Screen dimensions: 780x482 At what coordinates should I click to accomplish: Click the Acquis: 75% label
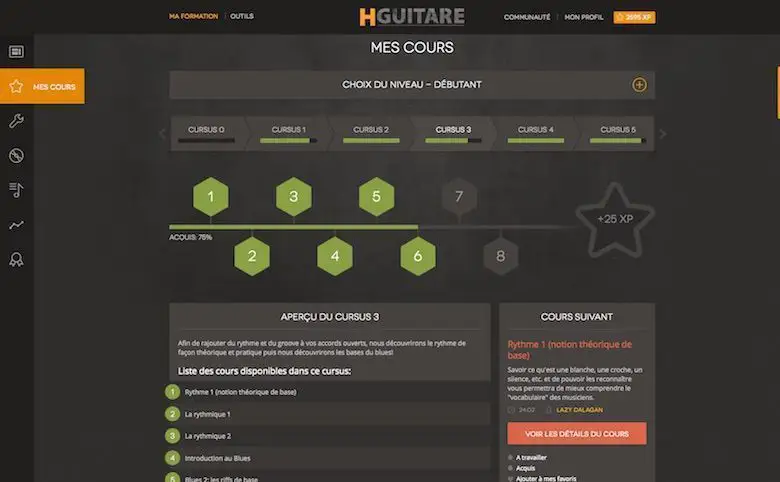click(191, 237)
